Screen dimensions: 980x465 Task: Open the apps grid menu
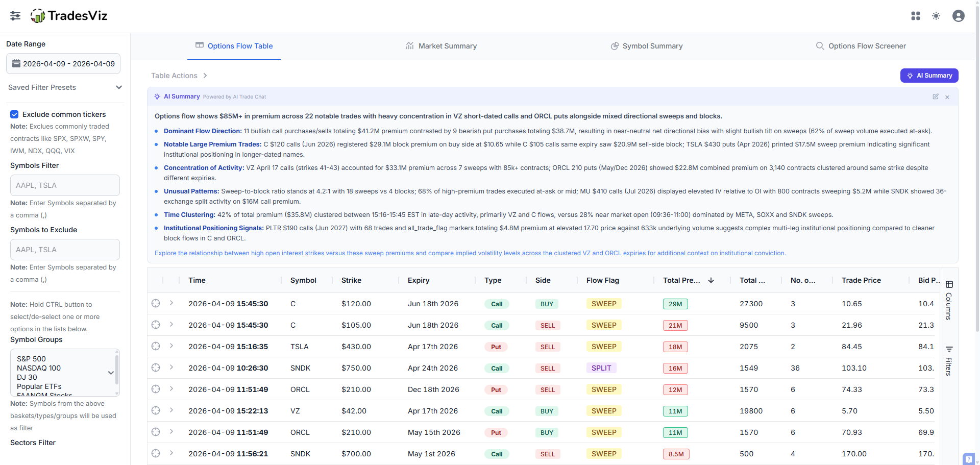916,16
